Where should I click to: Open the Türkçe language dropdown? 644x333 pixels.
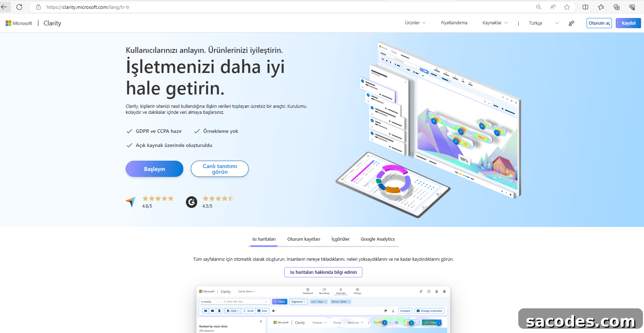pos(544,23)
